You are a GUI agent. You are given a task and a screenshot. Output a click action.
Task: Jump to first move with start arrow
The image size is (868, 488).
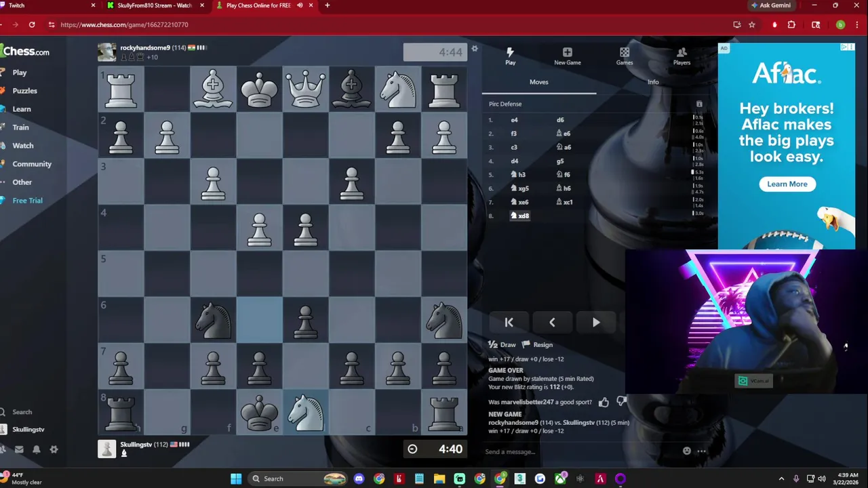tap(509, 323)
